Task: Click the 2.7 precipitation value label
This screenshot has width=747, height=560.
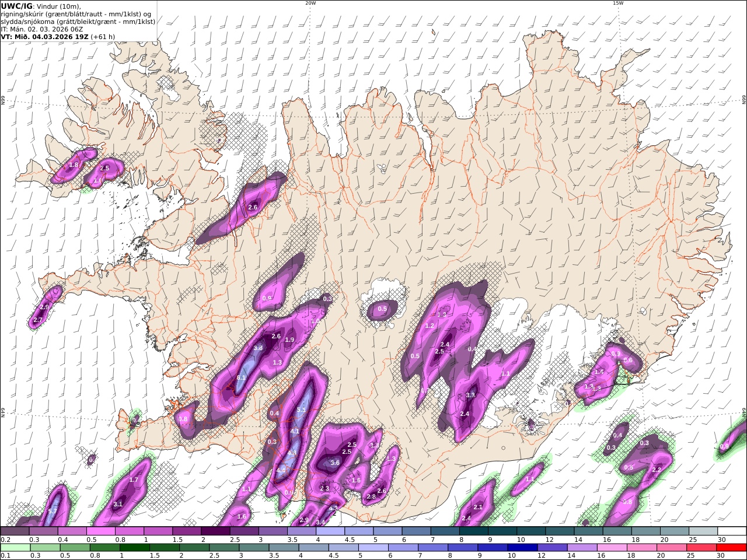Action: [x=38, y=320]
